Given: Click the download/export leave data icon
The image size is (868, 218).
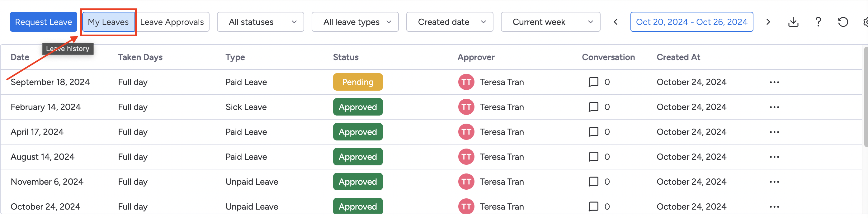Looking at the screenshot, I should click(x=793, y=21).
